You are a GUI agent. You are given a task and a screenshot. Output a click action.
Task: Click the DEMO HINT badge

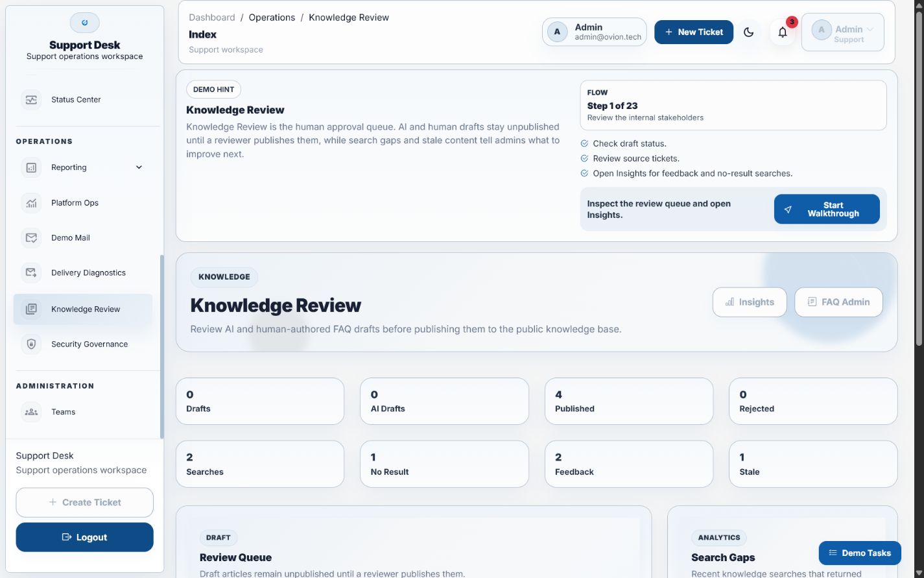[x=213, y=90]
